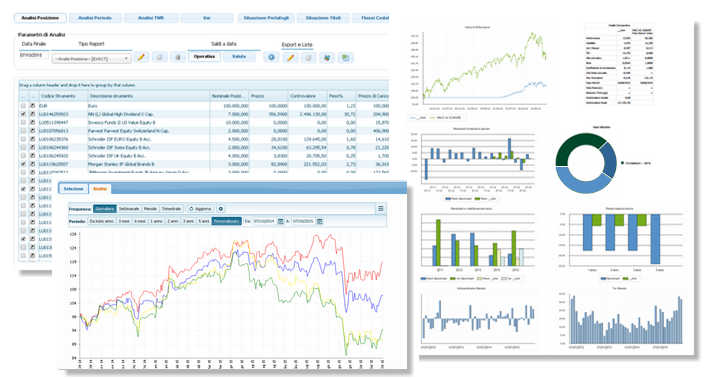Image resolution: width=713 pixels, height=379 pixels.
Task: Check the Schroder ISF EURO Equity row checkbox
Action: 23,139
